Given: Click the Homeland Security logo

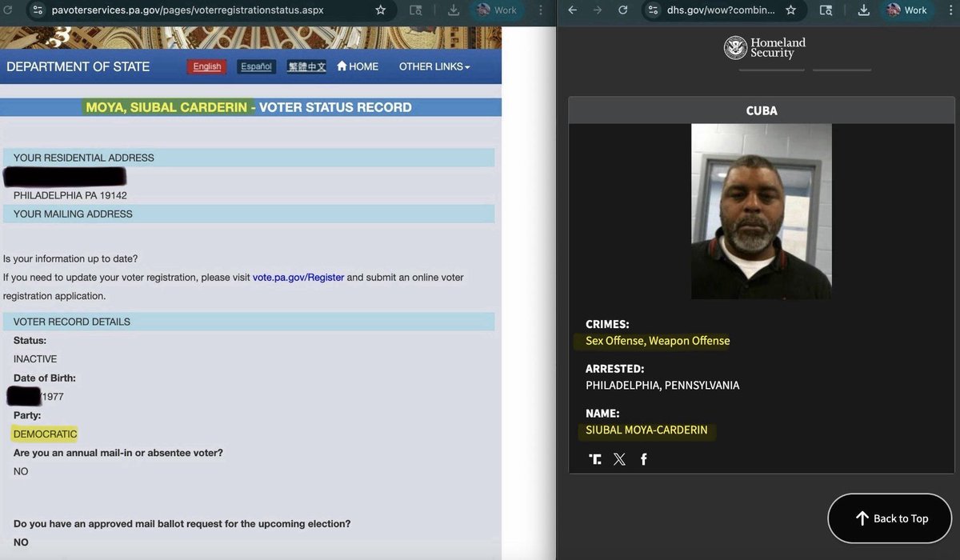Looking at the screenshot, I should point(764,48).
